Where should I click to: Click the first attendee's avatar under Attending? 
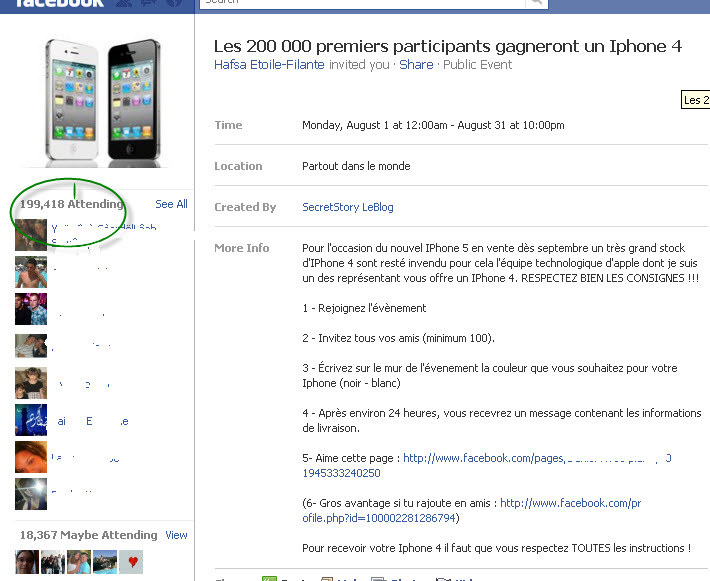point(31,235)
